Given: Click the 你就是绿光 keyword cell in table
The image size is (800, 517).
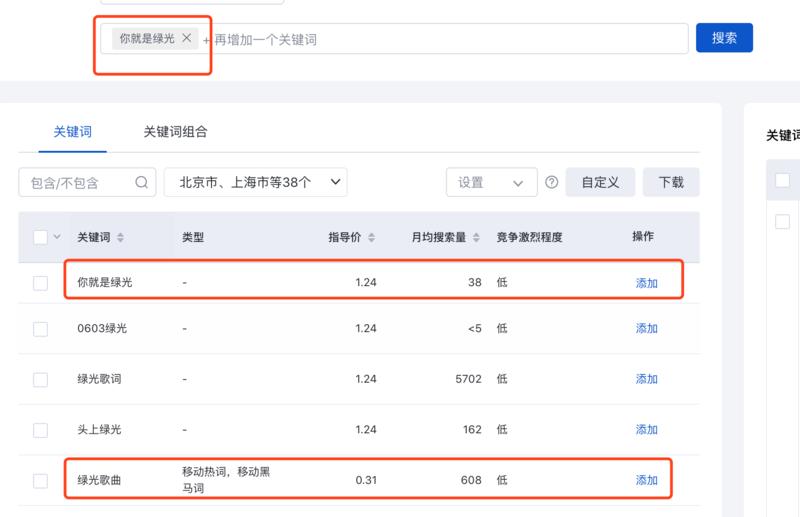Looking at the screenshot, I should pos(105,282).
